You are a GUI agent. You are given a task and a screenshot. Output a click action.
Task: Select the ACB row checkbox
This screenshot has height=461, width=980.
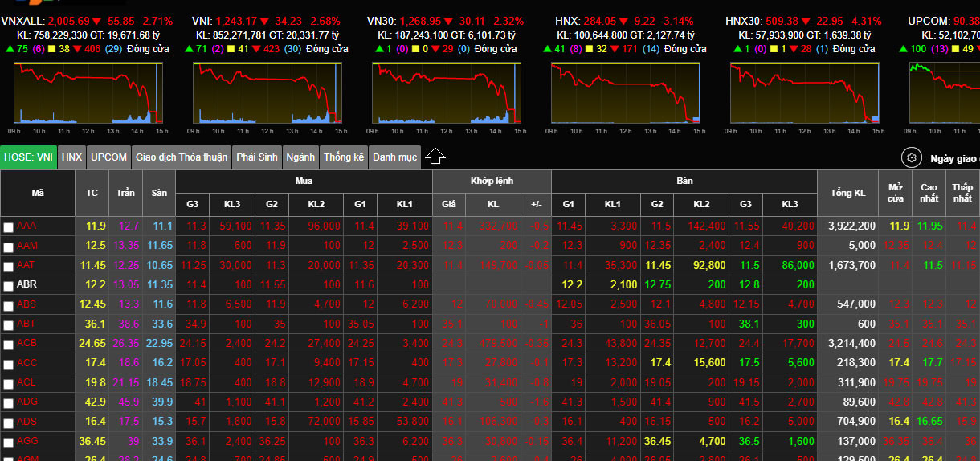[x=9, y=344]
